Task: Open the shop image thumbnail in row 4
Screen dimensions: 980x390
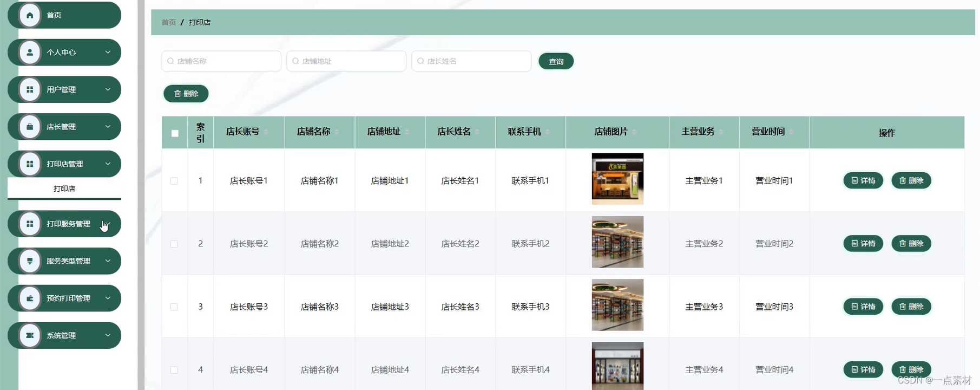Action: [x=617, y=366]
